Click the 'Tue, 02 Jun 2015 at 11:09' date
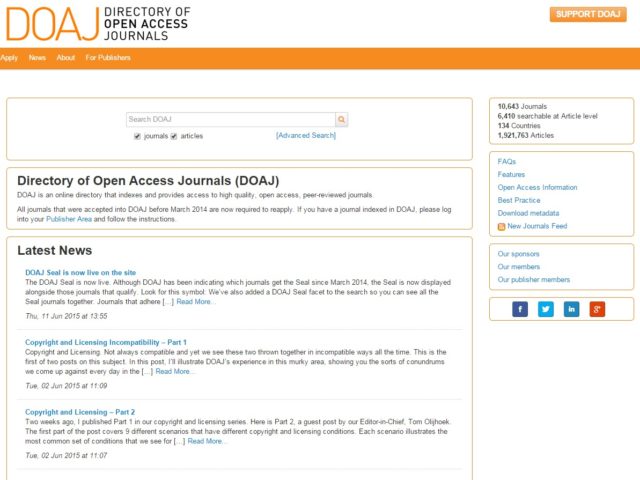 pyautogui.click(x=66, y=386)
